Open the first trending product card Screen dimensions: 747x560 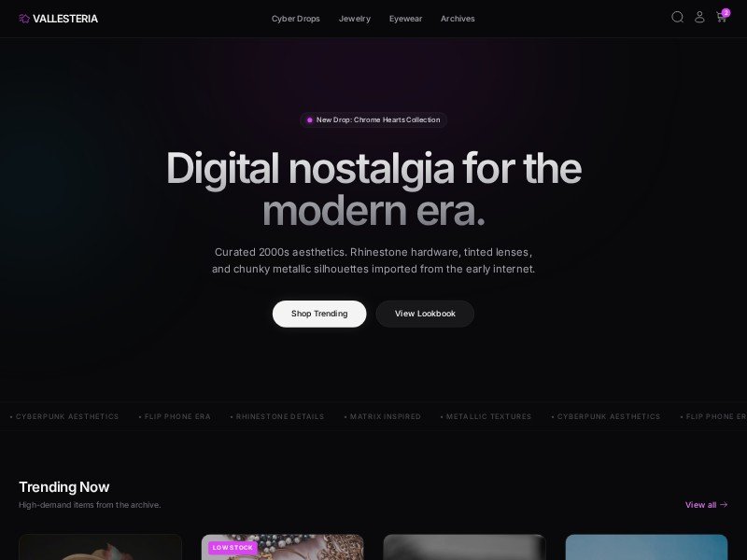(x=100, y=547)
